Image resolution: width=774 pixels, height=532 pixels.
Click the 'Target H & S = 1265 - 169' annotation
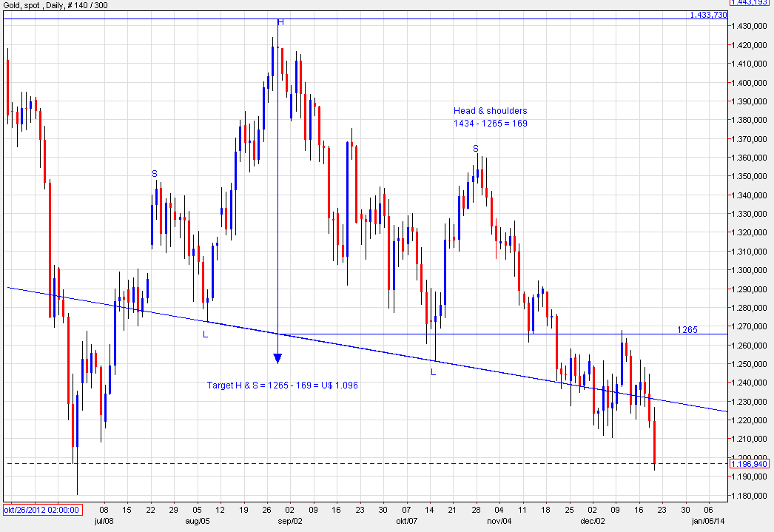pyautogui.click(x=283, y=385)
